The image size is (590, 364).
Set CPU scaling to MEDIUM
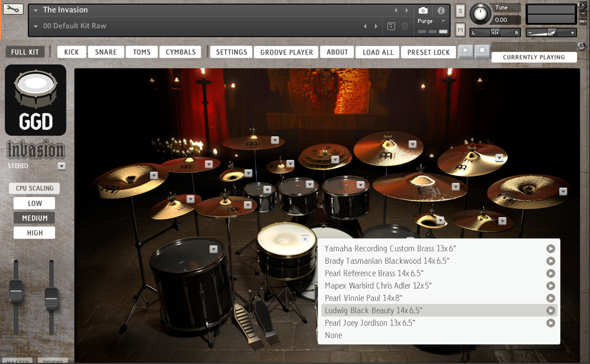click(x=34, y=218)
